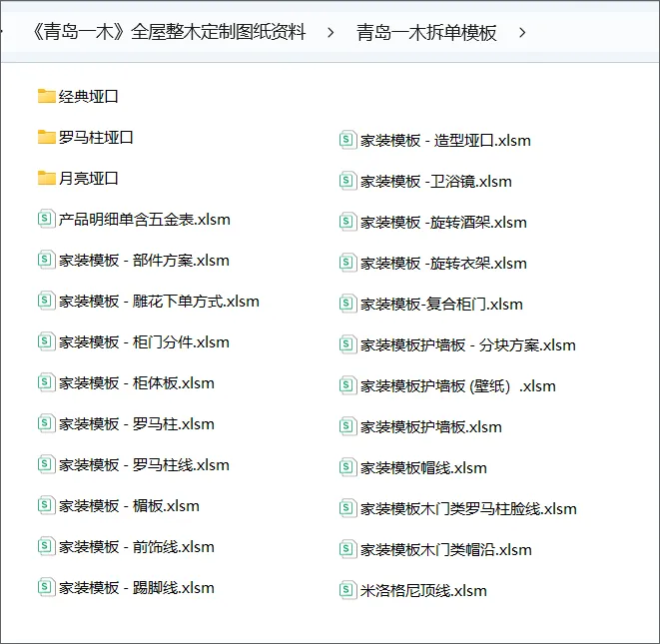Click file name 家装模板木门类帽沿.xlsm
This screenshot has width=660, height=644.
[x=445, y=550]
